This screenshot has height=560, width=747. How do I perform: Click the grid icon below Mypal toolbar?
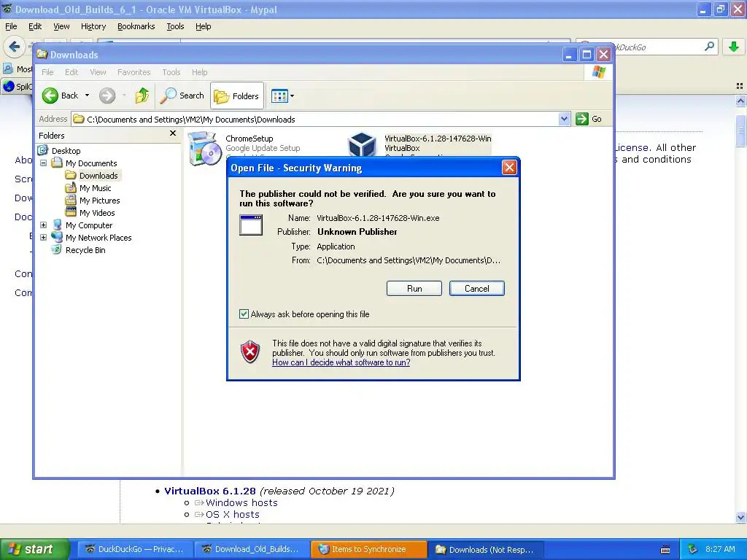point(740,86)
